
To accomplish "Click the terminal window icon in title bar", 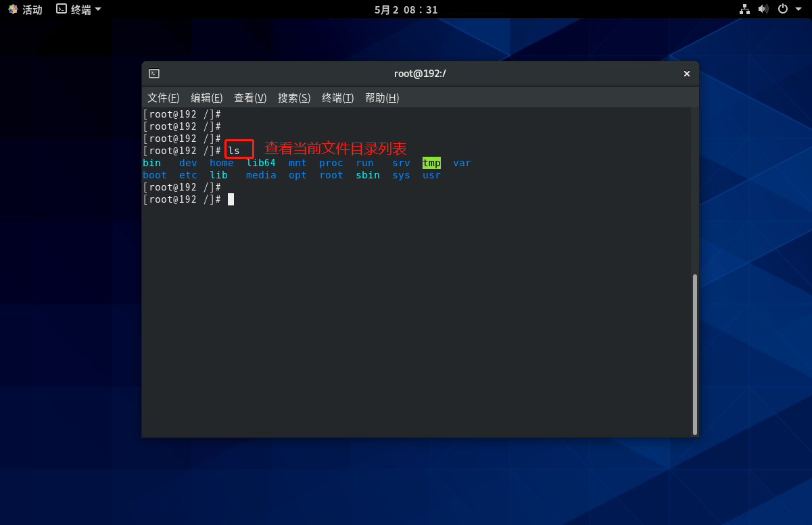I will [154, 74].
